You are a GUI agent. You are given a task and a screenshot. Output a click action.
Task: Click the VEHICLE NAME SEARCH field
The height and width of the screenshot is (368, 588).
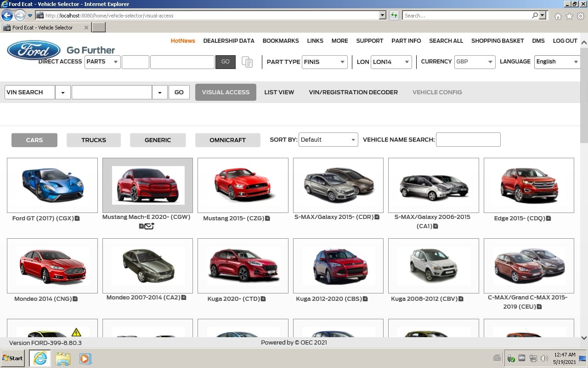[468, 140]
